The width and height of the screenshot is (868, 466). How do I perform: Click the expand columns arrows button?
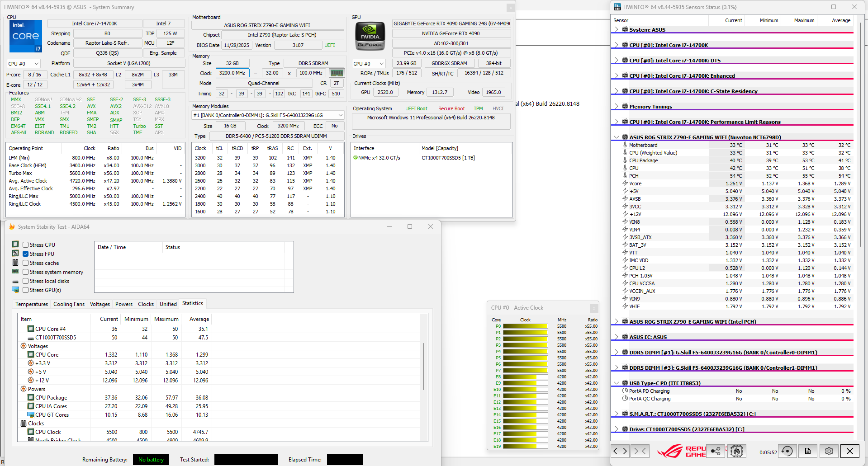coord(620,451)
